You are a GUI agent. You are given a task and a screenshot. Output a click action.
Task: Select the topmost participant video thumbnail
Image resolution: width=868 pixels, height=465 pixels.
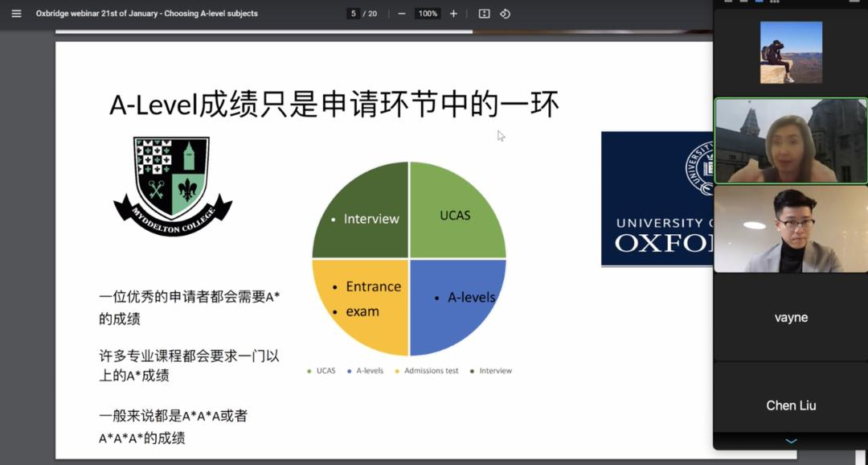point(791,51)
